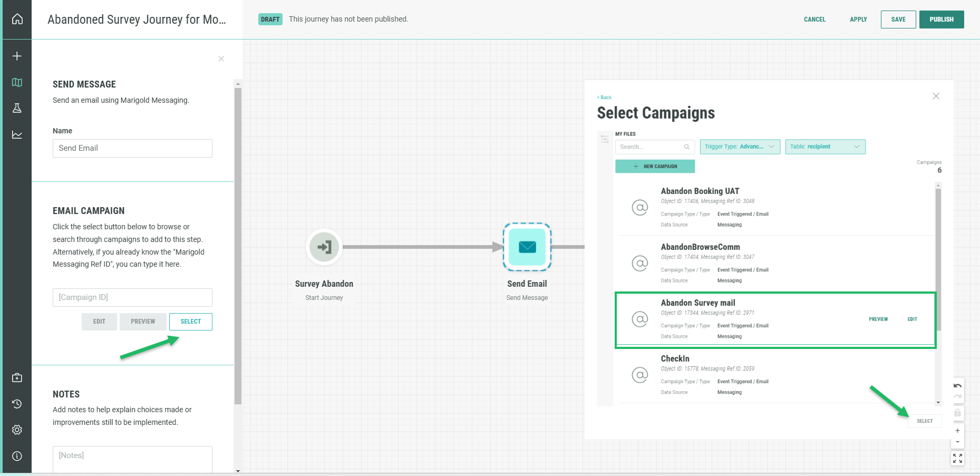The image size is (980, 476).
Task: Open the history clock icon
Action: 17,404
